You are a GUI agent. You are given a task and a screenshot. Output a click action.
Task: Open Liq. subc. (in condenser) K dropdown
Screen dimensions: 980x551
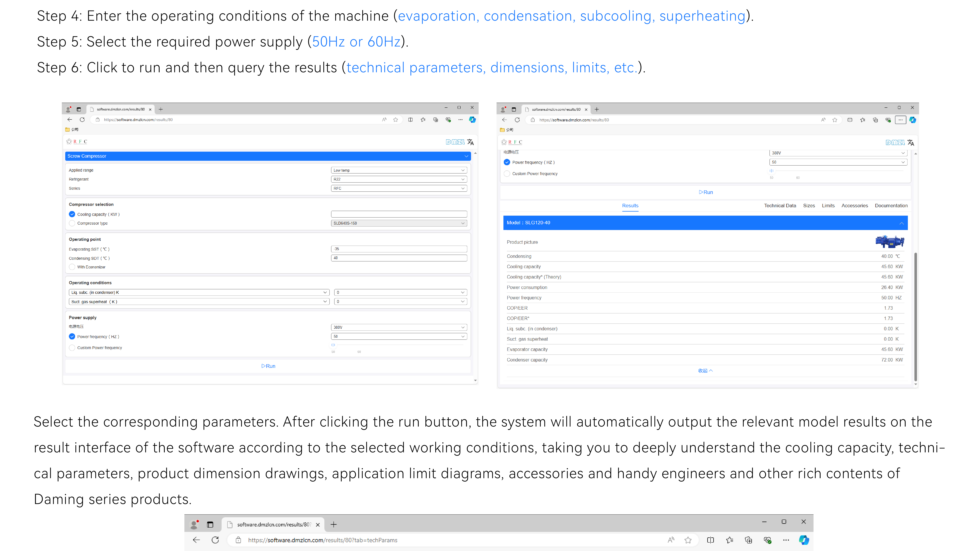pyautogui.click(x=199, y=292)
